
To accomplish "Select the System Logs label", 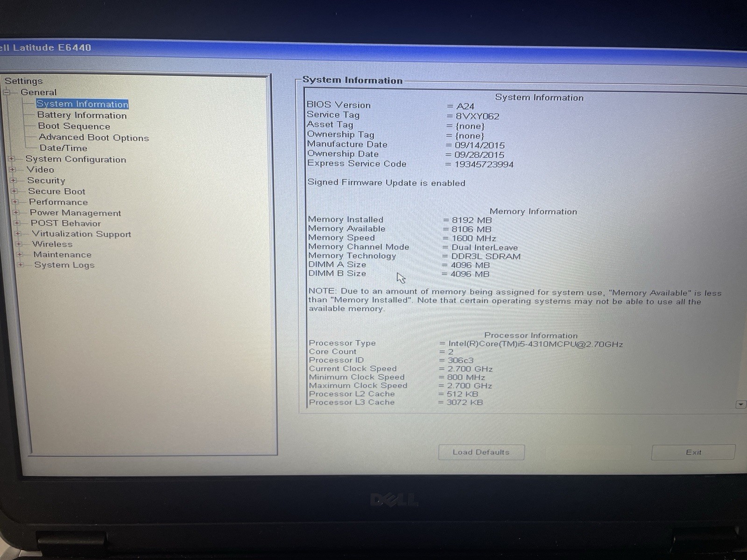I will coord(64,265).
